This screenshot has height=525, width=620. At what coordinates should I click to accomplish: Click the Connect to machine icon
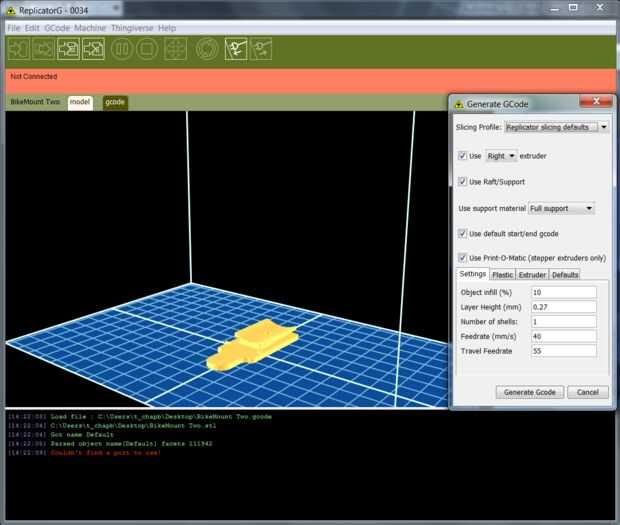click(x=236, y=48)
